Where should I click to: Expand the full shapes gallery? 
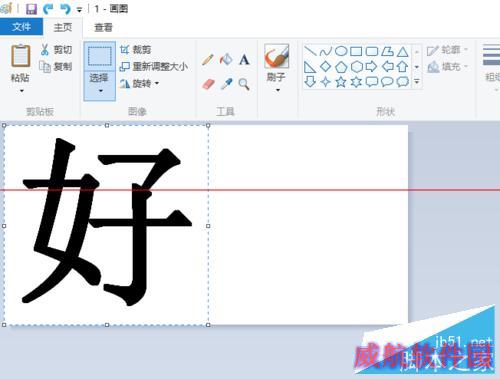click(417, 81)
